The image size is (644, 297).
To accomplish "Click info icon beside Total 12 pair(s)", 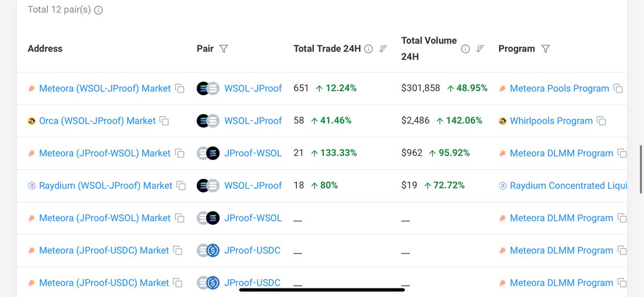I will pyautogui.click(x=98, y=10).
